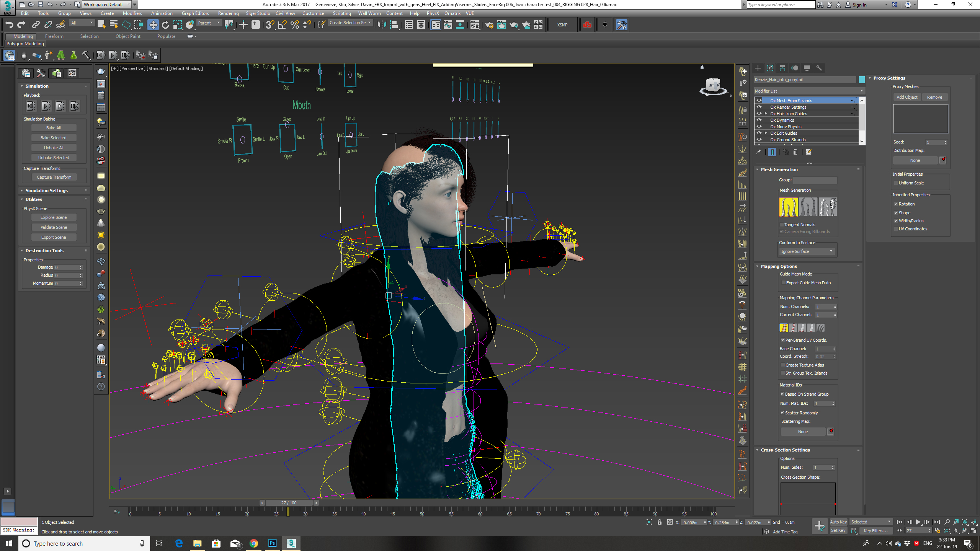This screenshot has height=551, width=980.
Task: Click the Undo arrow icon
Action: point(9,25)
